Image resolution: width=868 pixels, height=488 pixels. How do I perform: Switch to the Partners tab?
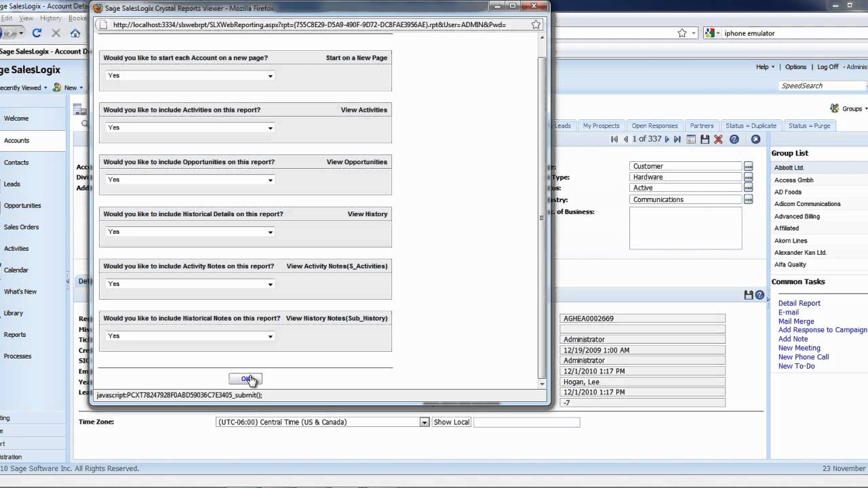(702, 126)
